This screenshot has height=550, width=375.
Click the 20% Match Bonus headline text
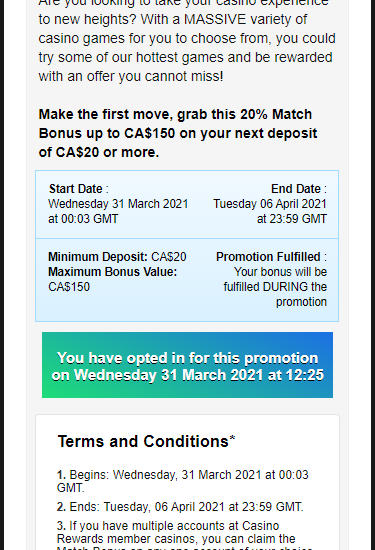click(x=178, y=133)
